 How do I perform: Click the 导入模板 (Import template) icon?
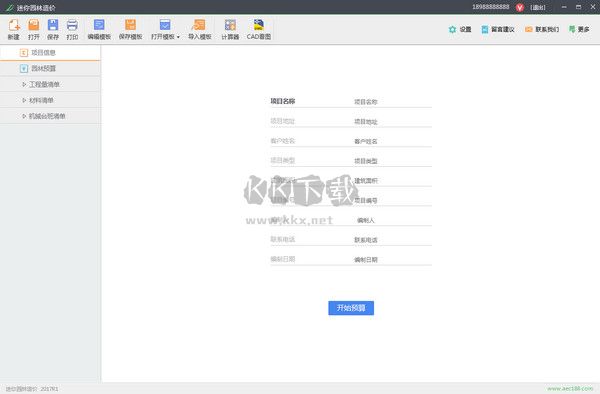coord(199,25)
